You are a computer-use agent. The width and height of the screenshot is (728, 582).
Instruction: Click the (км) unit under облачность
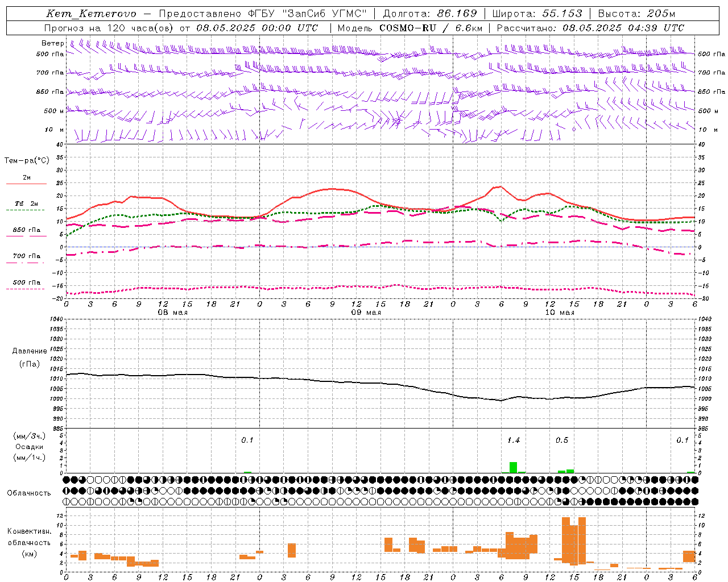click(x=30, y=554)
